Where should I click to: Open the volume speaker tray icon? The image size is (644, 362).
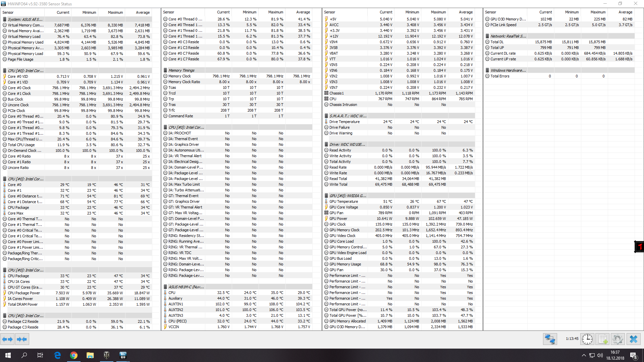pyautogui.click(x=600, y=355)
